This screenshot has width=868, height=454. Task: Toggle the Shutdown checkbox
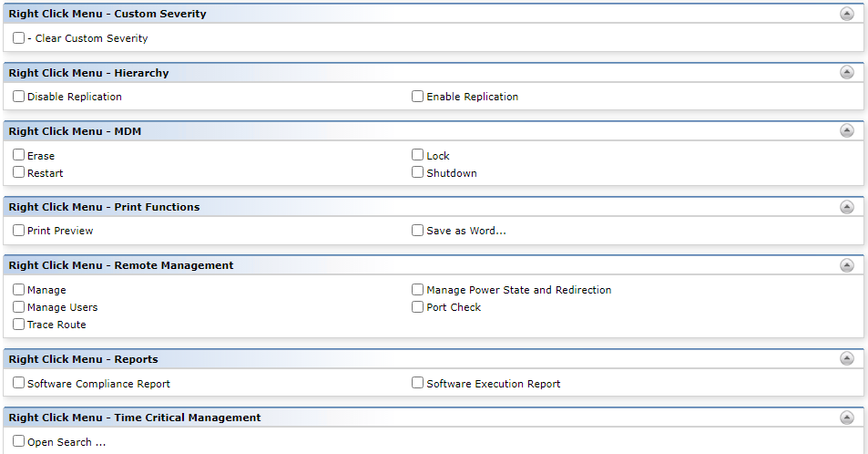point(417,171)
